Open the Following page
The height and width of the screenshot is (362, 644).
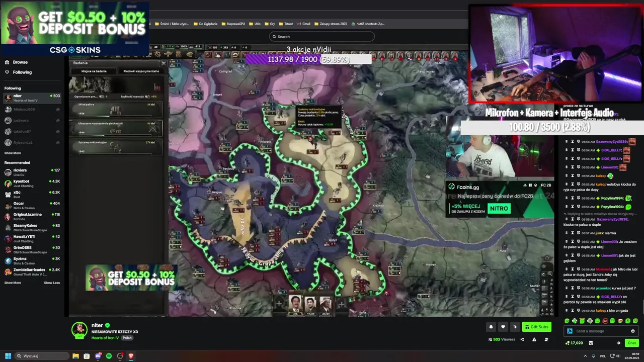18,72
